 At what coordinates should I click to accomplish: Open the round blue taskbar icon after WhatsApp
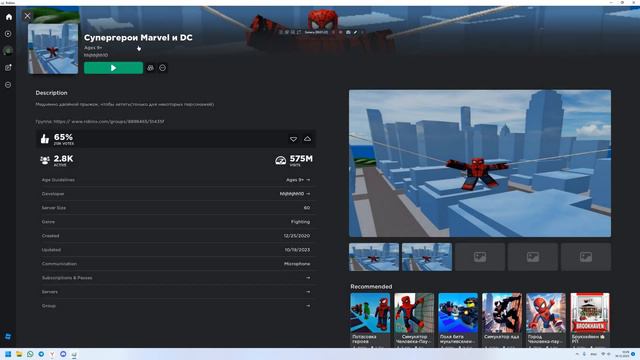(x=41, y=354)
